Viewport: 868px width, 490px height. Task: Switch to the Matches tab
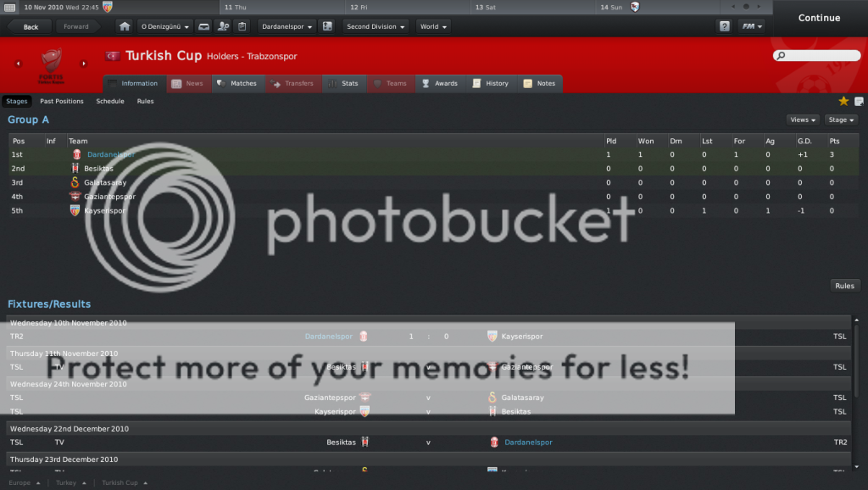point(237,84)
